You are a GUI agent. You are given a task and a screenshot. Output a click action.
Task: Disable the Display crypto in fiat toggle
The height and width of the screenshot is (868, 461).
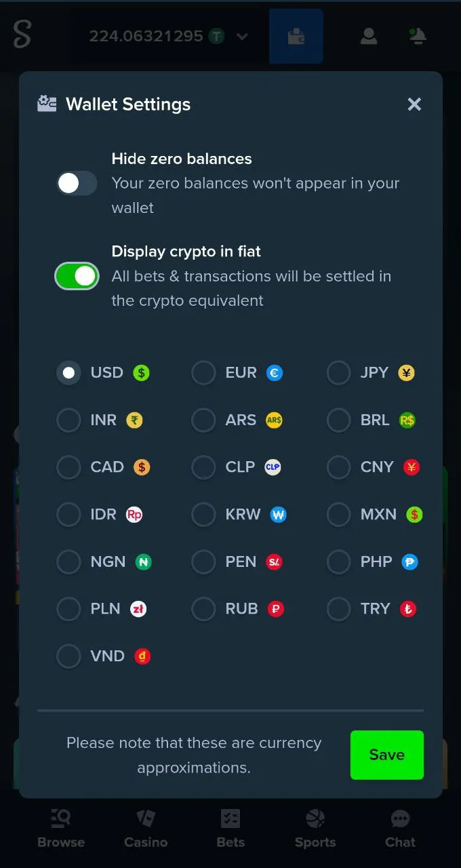(x=77, y=276)
